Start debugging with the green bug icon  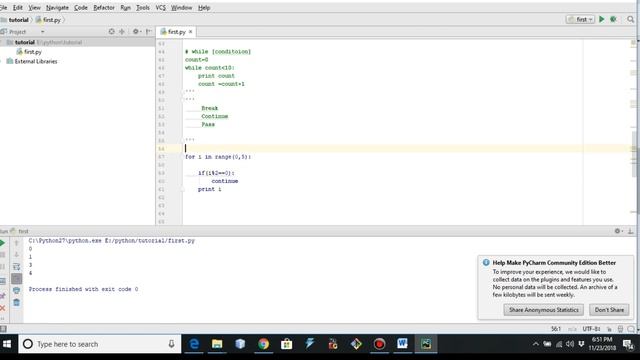point(613,19)
